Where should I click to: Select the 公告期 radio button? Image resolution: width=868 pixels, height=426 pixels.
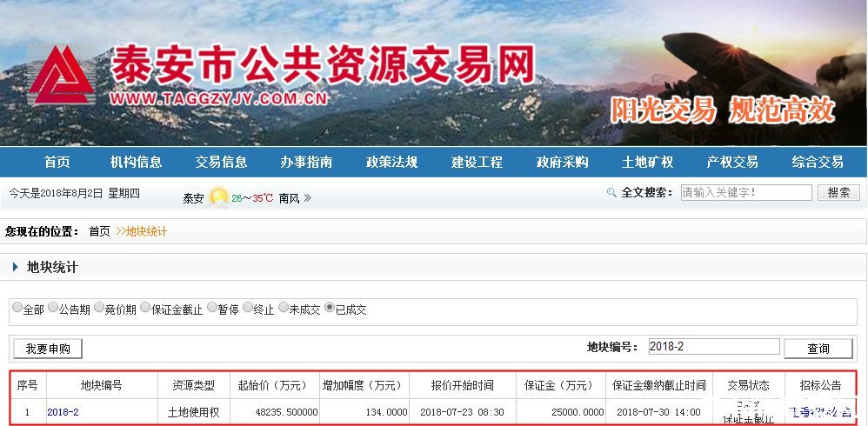(53, 307)
